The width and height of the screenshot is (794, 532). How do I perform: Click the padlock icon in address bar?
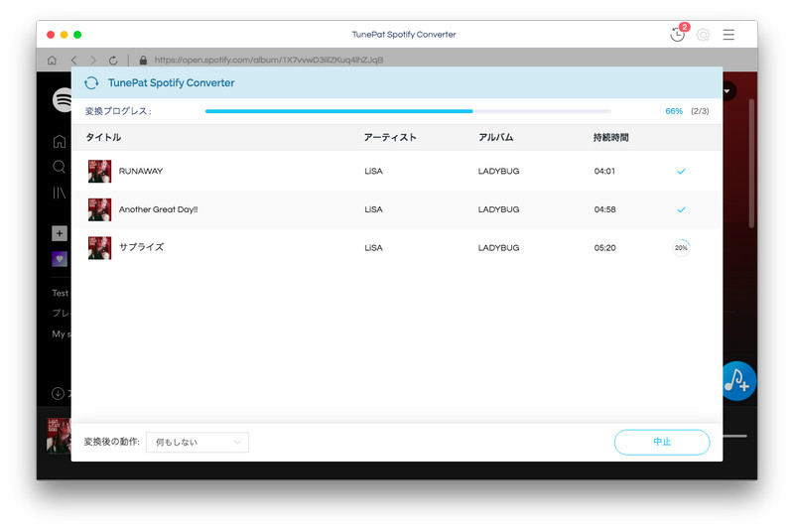(x=143, y=61)
